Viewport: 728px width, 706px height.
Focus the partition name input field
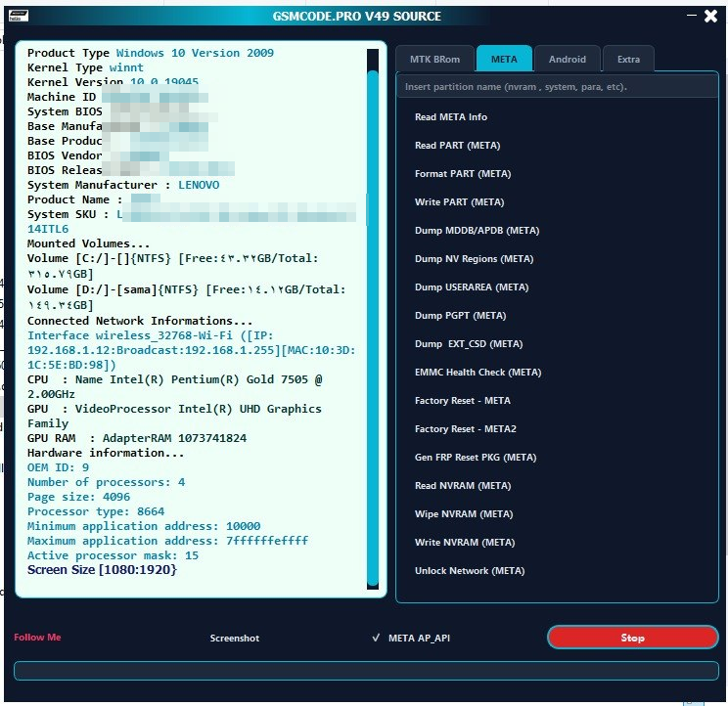[x=557, y=87]
